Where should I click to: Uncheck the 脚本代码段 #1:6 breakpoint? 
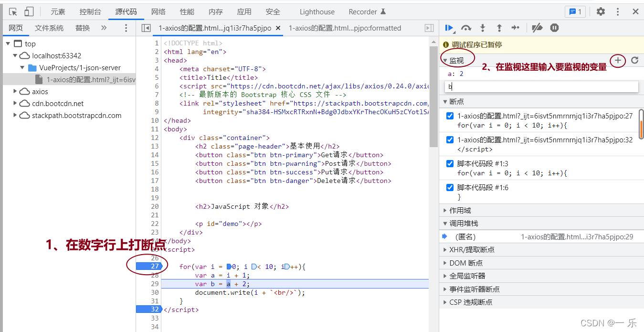click(450, 188)
